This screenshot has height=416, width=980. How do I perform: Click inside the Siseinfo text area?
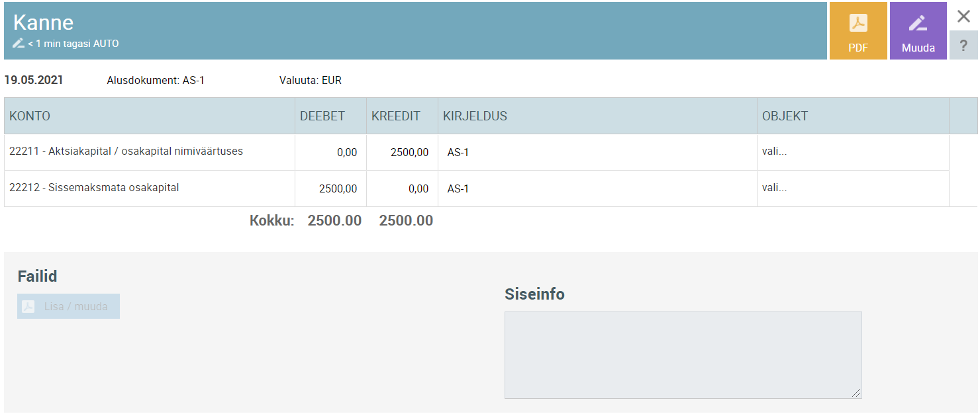(683, 354)
